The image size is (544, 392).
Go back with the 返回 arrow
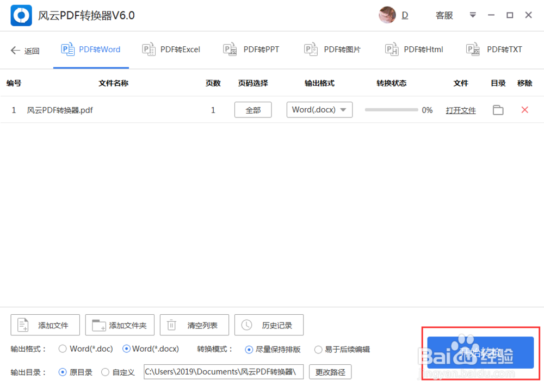click(24, 51)
